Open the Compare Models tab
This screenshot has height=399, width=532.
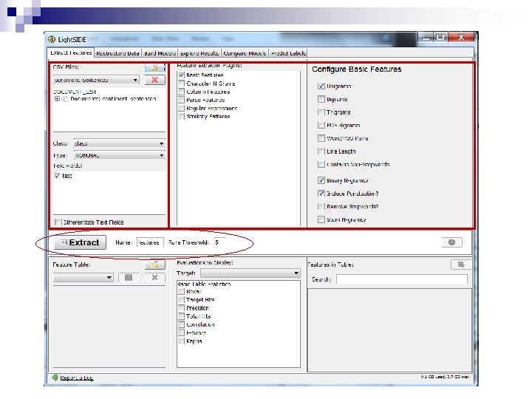pos(245,53)
